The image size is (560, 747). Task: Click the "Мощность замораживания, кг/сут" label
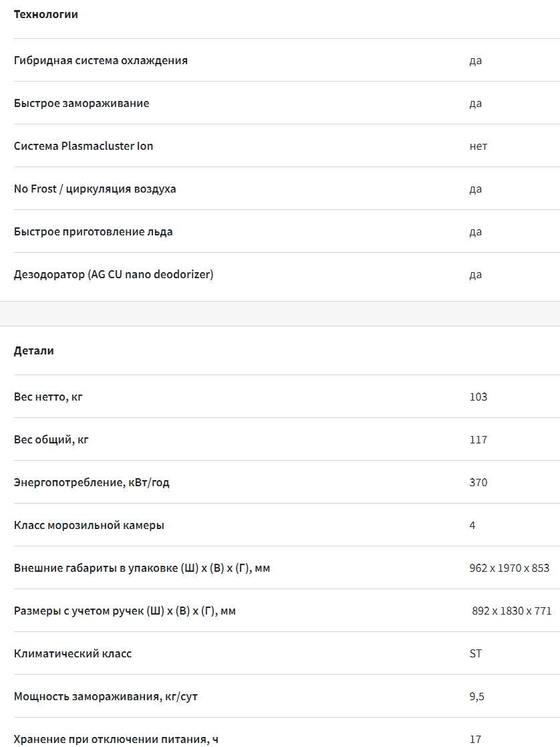pyautogui.click(x=106, y=696)
